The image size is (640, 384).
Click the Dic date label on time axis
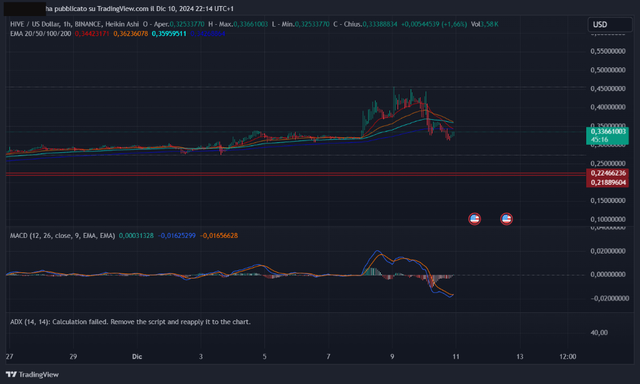tap(137, 356)
